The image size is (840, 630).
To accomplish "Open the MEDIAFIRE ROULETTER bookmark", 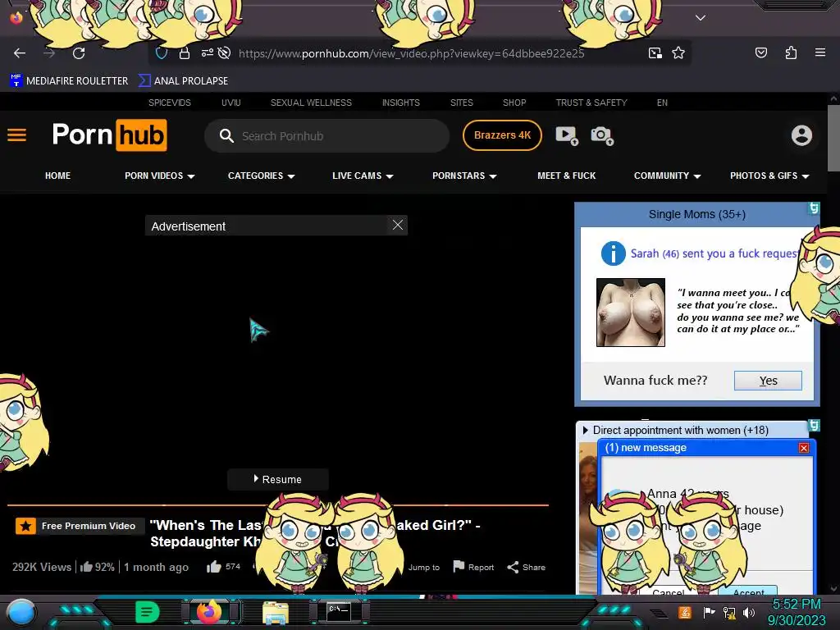I will pos(69,81).
